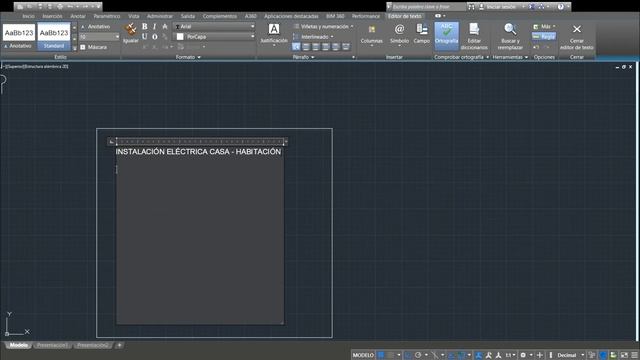
Task: Switch to the Anotar ribbon tab
Action: (x=78, y=16)
